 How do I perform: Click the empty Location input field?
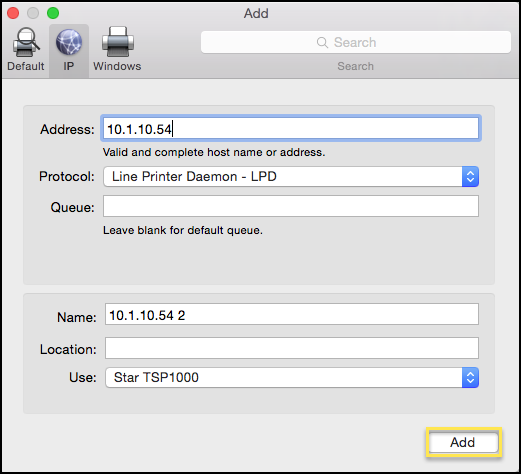point(292,348)
